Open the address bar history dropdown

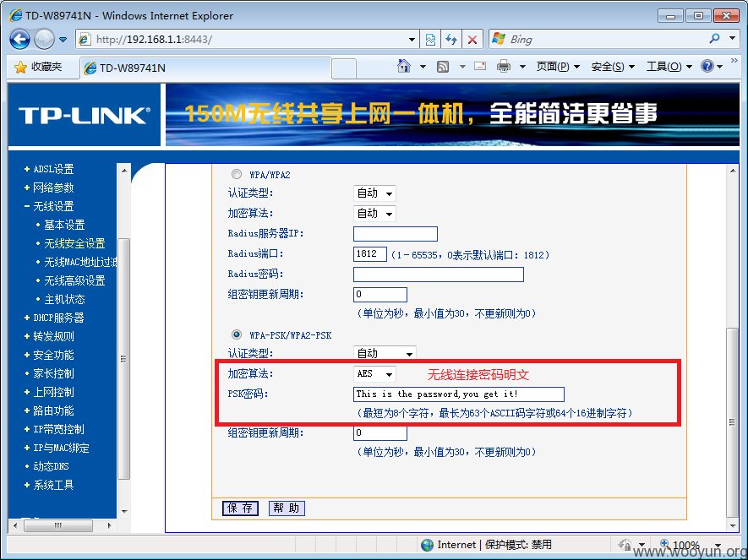click(412, 40)
